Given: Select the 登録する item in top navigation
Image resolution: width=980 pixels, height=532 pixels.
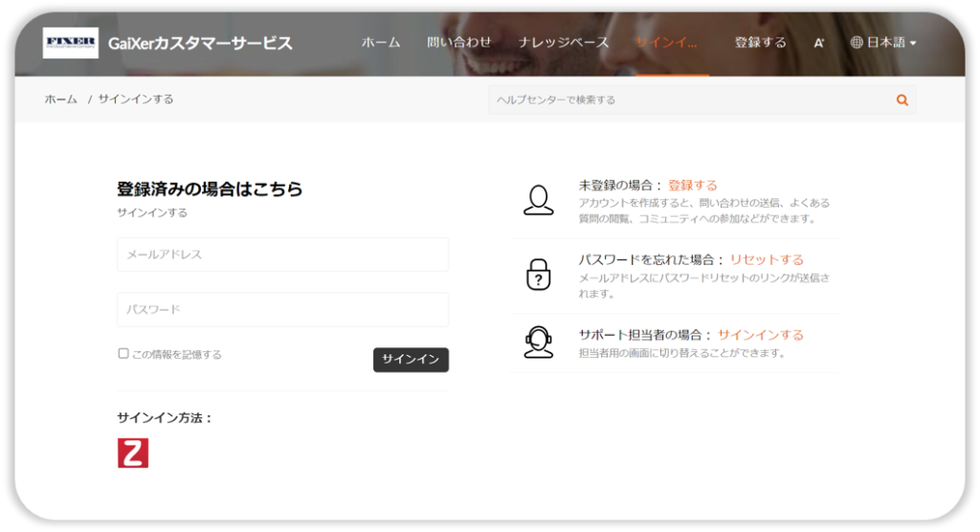Looking at the screenshot, I should coord(760,43).
